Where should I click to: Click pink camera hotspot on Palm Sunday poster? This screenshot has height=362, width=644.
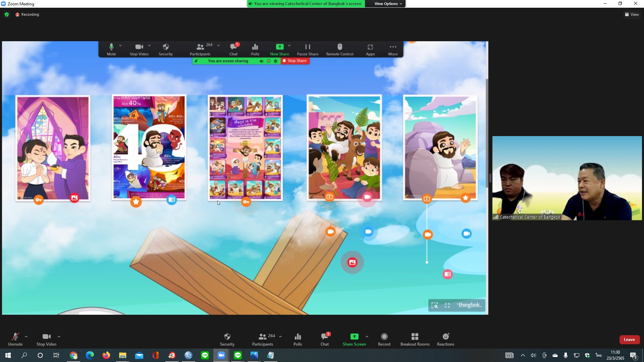point(367,197)
